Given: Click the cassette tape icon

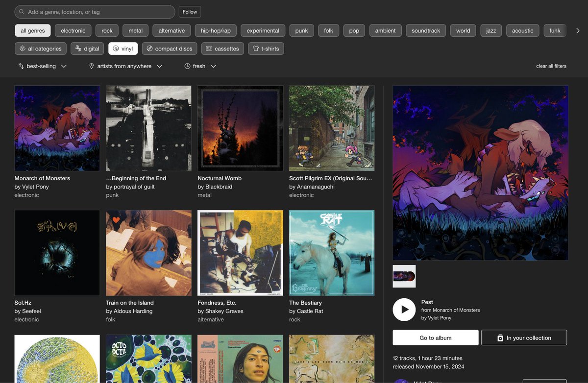Looking at the screenshot, I should click(209, 48).
